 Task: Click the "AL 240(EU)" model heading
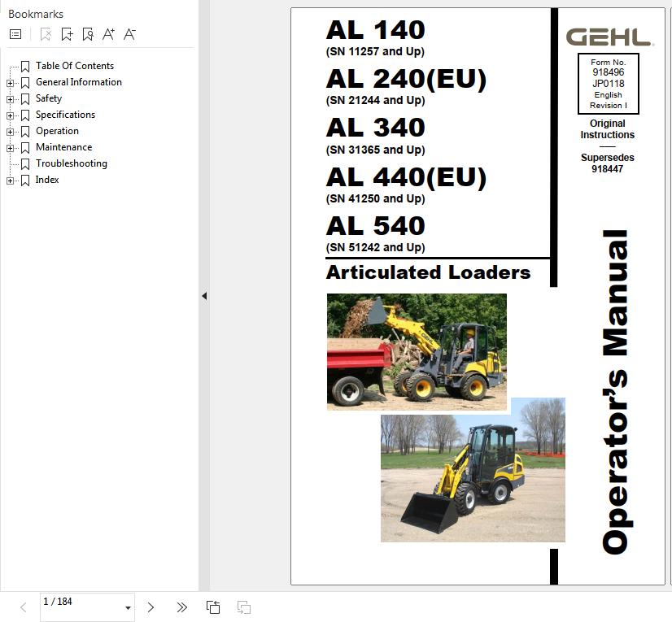pyautogui.click(x=406, y=79)
